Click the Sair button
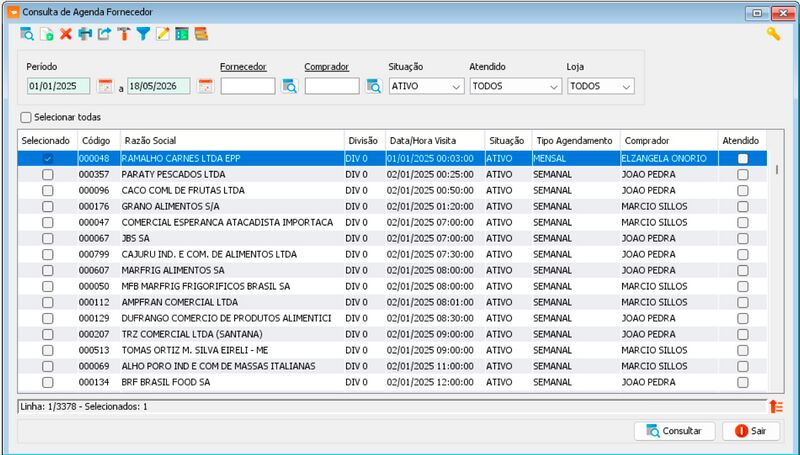Screen dimensions: 800x455 pos(751,431)
